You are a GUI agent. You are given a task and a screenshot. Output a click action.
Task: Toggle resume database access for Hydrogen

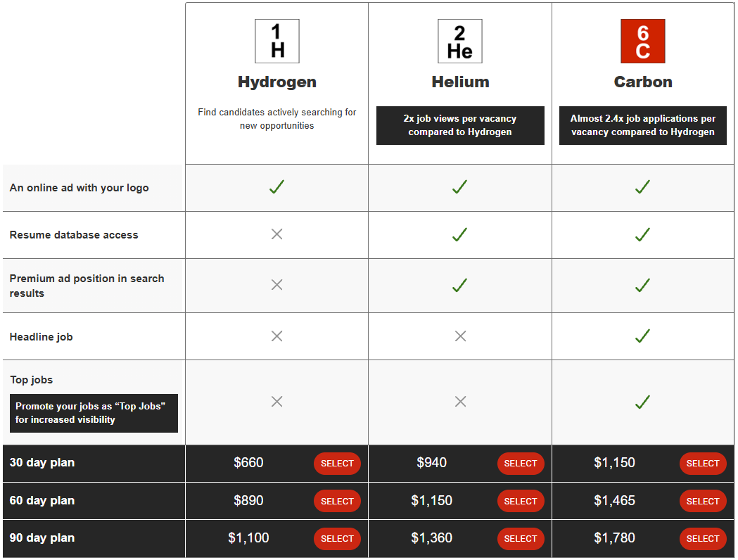[276, 234]
